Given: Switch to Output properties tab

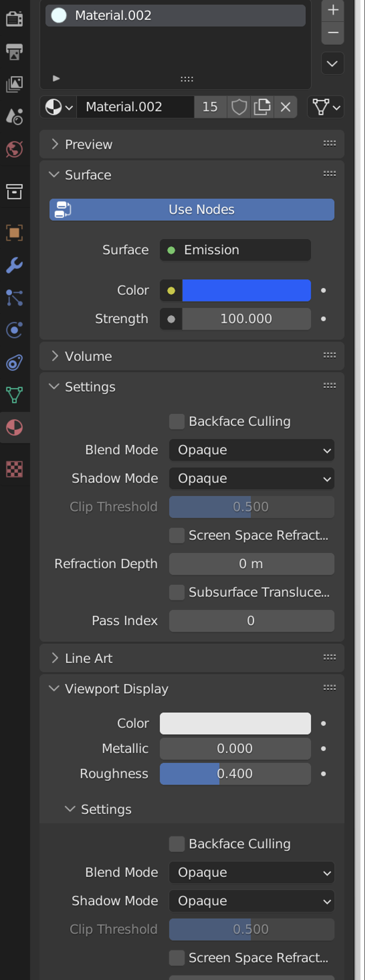Looking at the screenshot, I should (x=14, y=52).
